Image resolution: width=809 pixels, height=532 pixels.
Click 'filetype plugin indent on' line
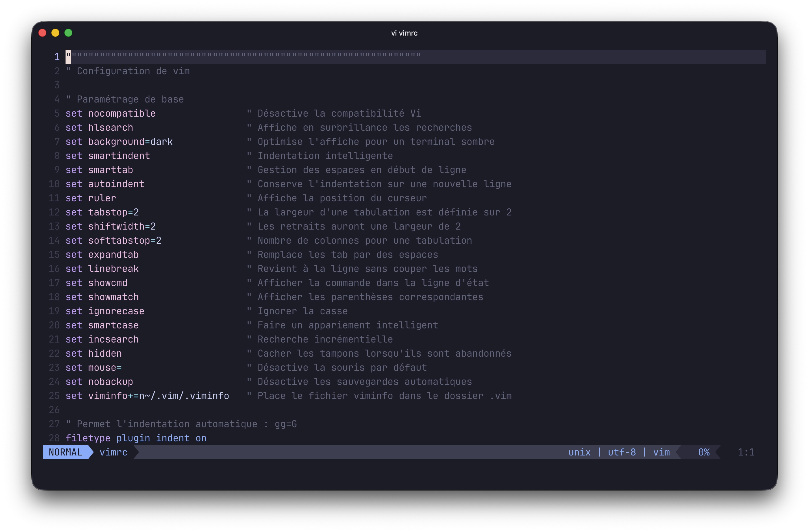136,438
